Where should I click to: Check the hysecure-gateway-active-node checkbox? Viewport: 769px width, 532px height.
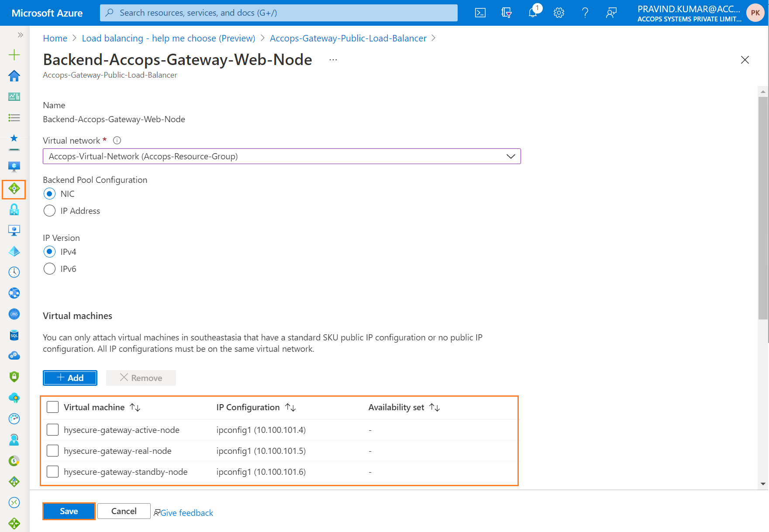(52, 430)
